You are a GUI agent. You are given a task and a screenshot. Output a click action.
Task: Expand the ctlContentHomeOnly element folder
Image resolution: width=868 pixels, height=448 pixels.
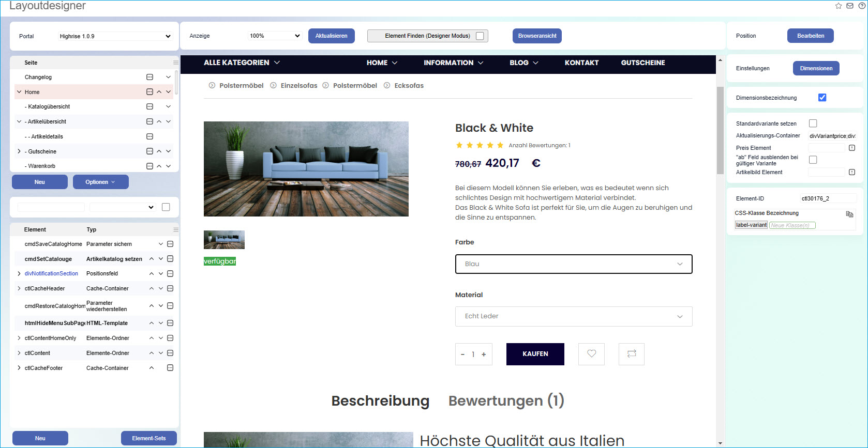point(19,338)
